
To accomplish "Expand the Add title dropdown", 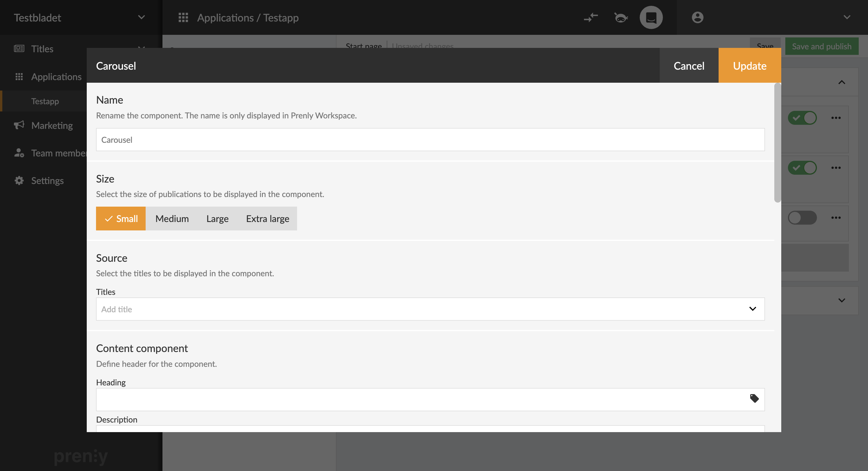I will 753,309.
